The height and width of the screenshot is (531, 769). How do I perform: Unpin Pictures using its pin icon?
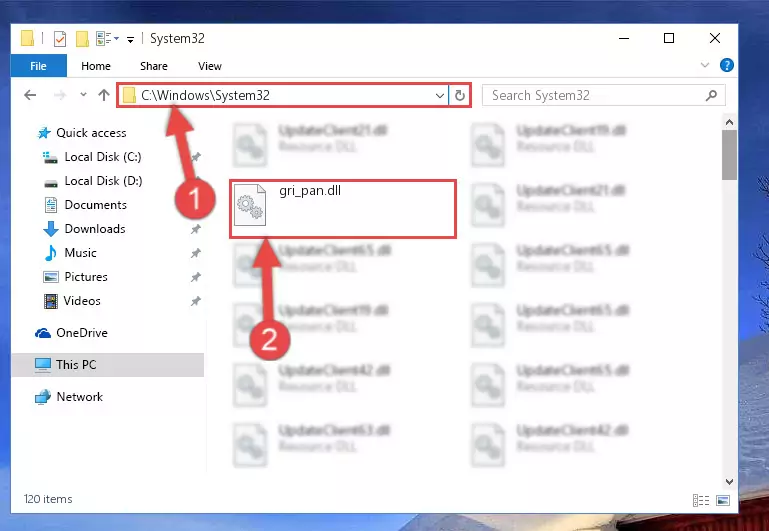[x=196, y=277]
